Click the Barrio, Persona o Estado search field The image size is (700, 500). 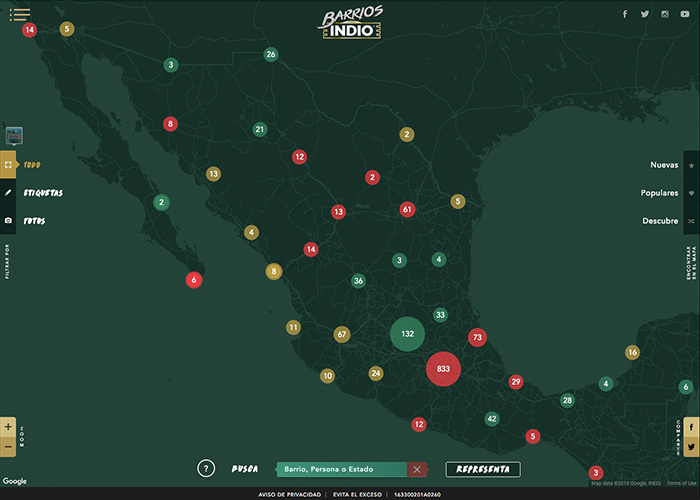pos(342,469)
